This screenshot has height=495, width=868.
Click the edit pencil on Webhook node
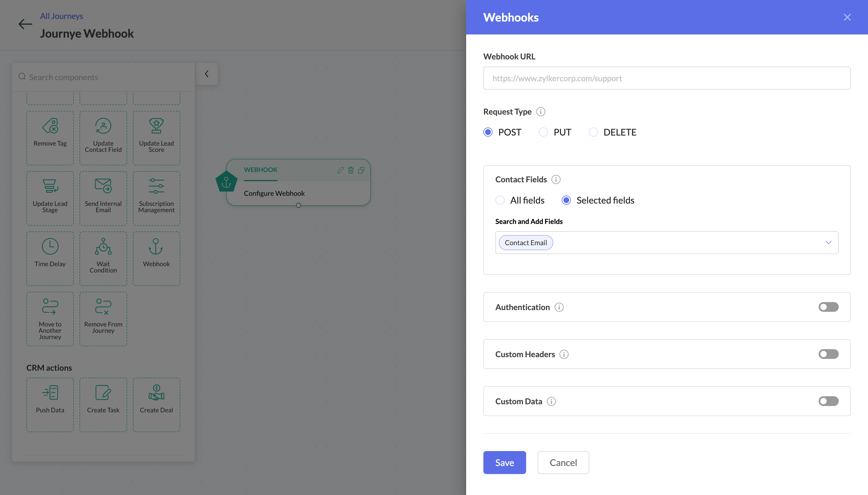[x=340, y=170]
